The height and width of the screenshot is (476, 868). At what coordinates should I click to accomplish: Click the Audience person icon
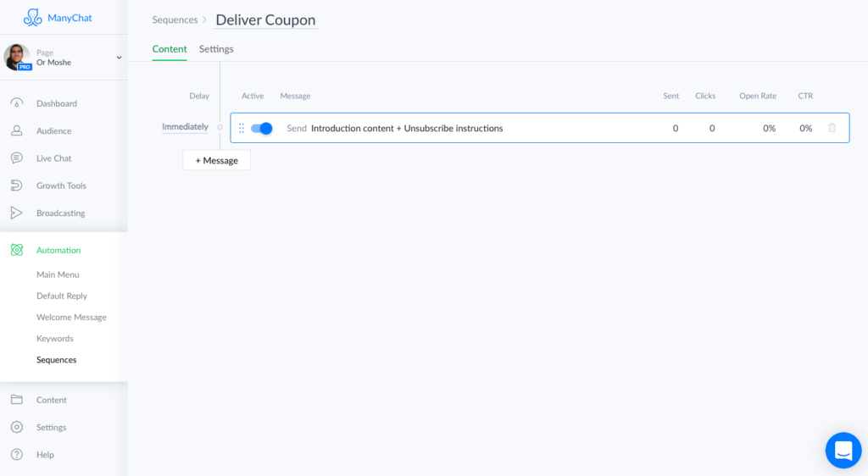click(x=17, y=130)
